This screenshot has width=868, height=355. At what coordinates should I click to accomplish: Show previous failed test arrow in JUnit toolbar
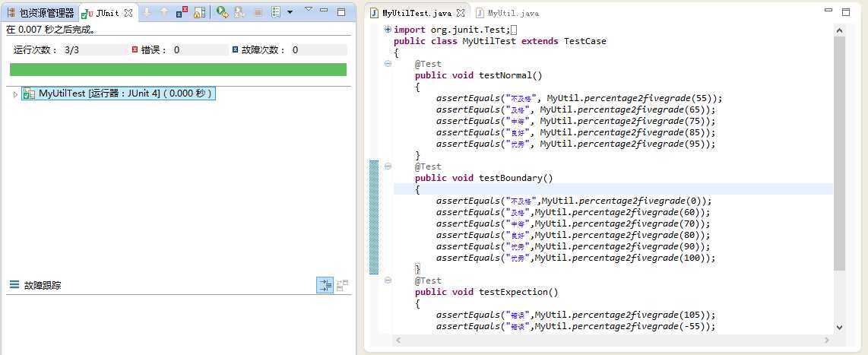tap(164, 12)
